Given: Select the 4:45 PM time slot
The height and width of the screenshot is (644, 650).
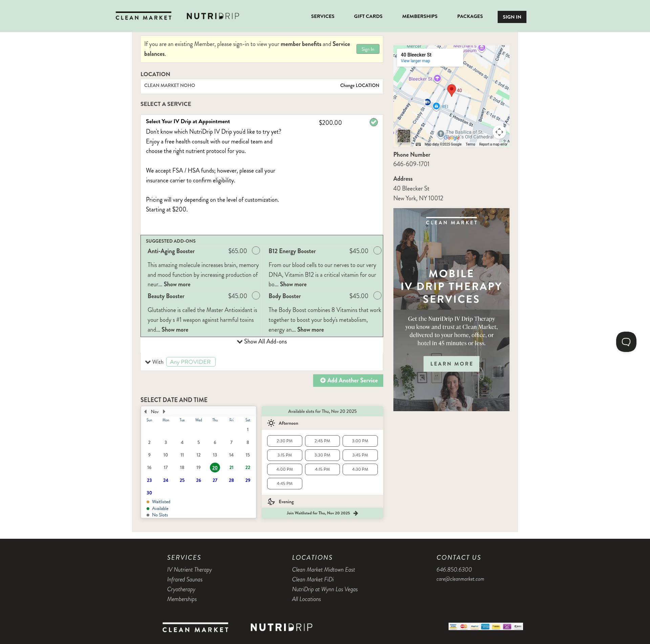Looking at the screenshot, I should pos(284,484).
